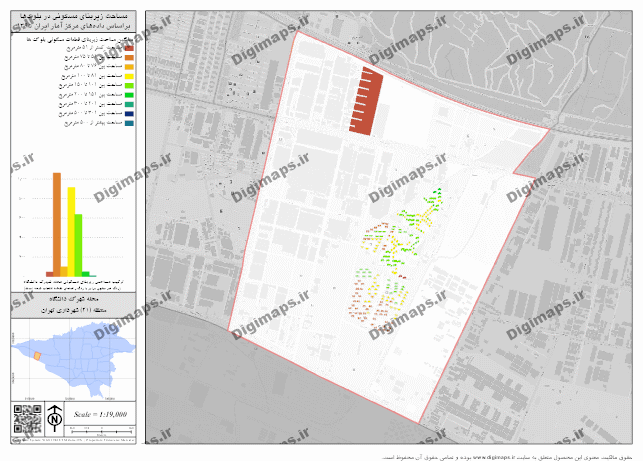Select the orange highlighted district in inset map
The image size is (643, 461).
pyautogui.click(x=38, y=355)
